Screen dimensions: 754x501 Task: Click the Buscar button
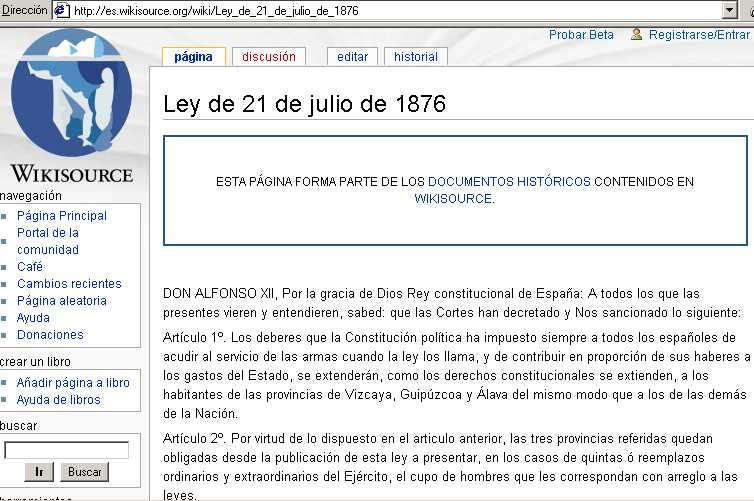click(85, 472)
